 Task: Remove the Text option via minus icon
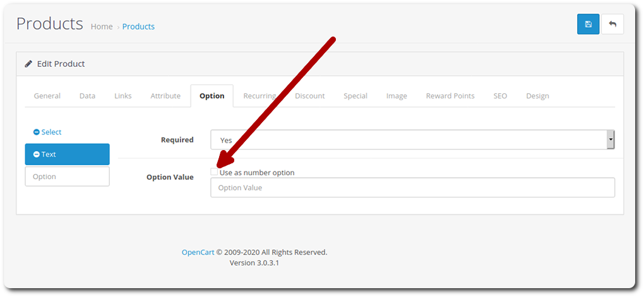pyautogui.click(x=36, y=154)
